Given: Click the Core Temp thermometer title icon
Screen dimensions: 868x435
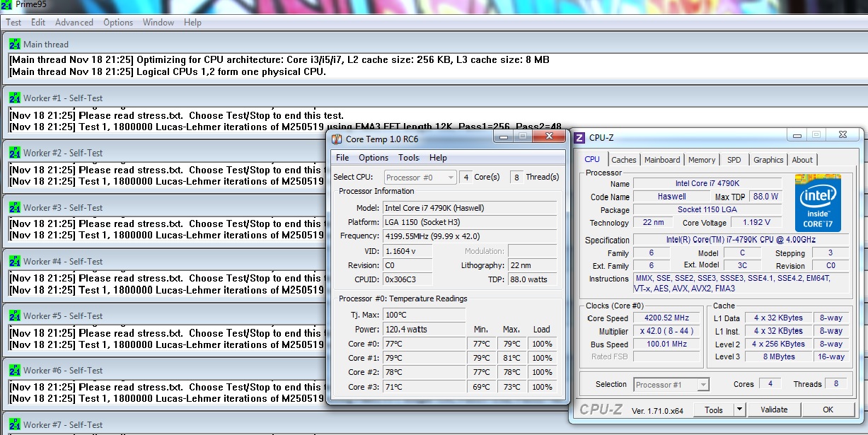Looking at the screenshot, I should coord(337,139).
